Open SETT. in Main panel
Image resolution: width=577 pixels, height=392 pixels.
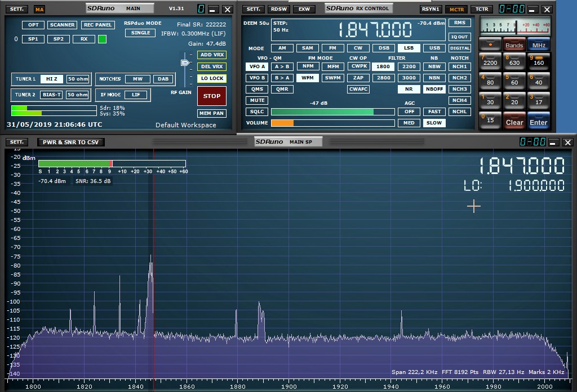coord(16,9)
